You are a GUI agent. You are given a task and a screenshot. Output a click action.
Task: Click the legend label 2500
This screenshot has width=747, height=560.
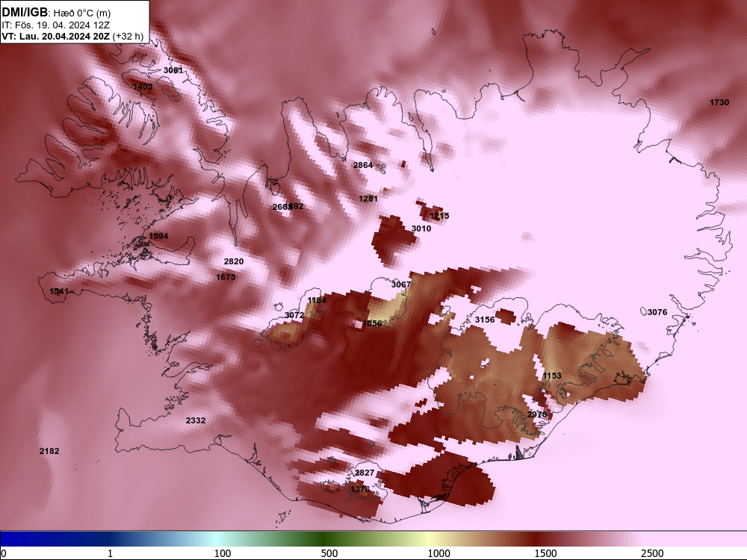[652, 553]
